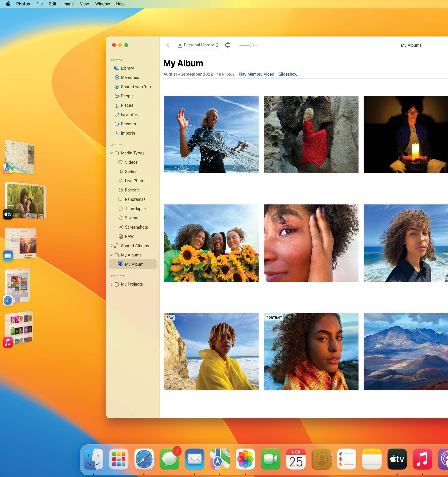448x477 pixels.
Task: Switch to the Apple TV Stage Manager window
Action: coord(25,201)
